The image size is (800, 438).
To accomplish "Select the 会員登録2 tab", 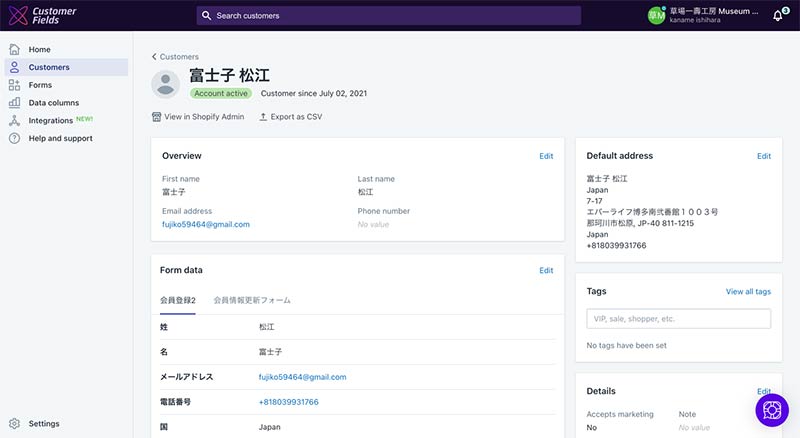I will pyautogui.click(x=178, y=300).
